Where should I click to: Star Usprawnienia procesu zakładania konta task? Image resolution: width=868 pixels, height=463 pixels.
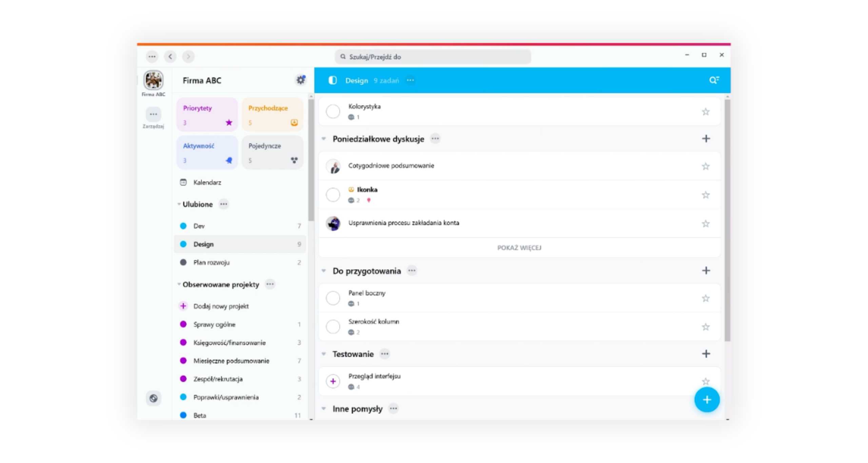[705, 224]
